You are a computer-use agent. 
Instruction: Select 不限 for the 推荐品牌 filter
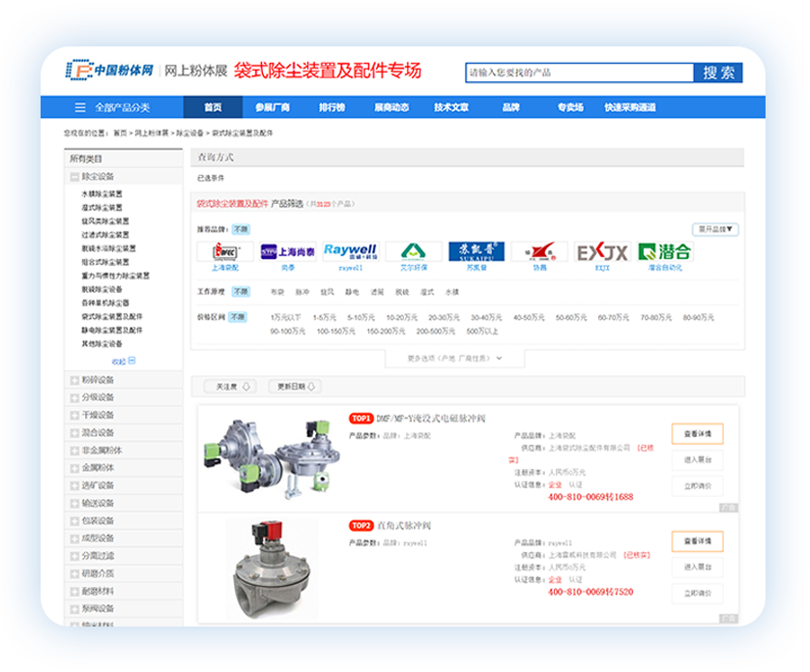[x=241, y=230]
